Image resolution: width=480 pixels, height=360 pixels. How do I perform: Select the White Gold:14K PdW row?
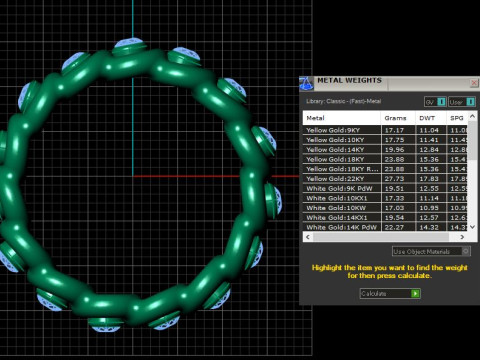pyautogui.click(x=385, y=227)
